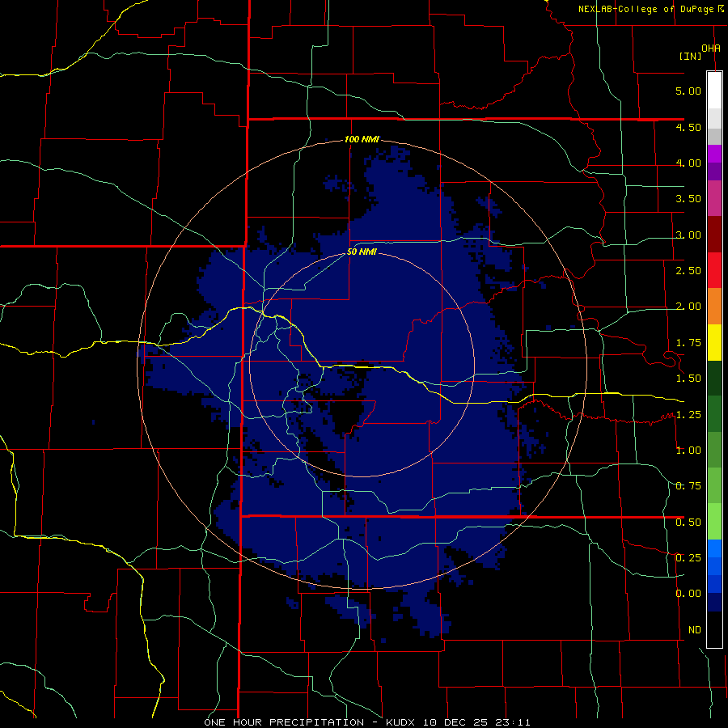The height and width of the screenshot is (728, 728).
Task: Click the 1.25 legend value
Action: 688,415
